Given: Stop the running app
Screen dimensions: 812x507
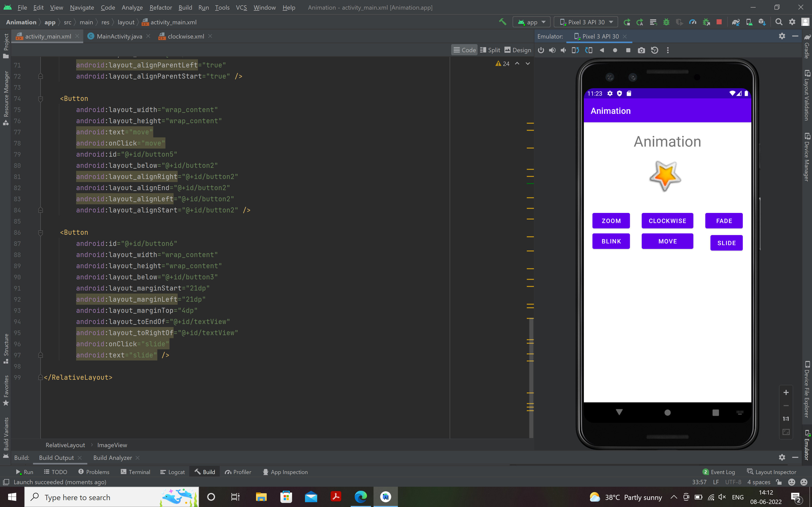Looking at the screenshot, I should click(x=719, y=22).
